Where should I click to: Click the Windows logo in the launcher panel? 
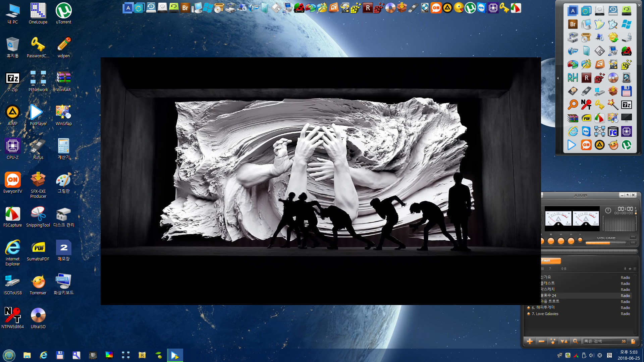click(x=626, y=24)
